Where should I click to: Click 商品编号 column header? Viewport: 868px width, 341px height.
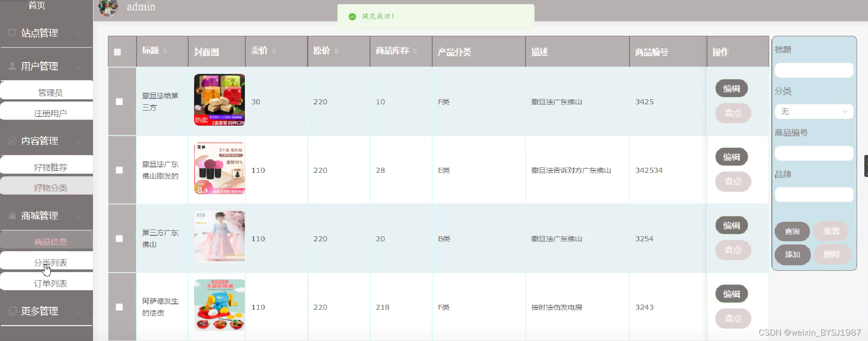[652, 52]
